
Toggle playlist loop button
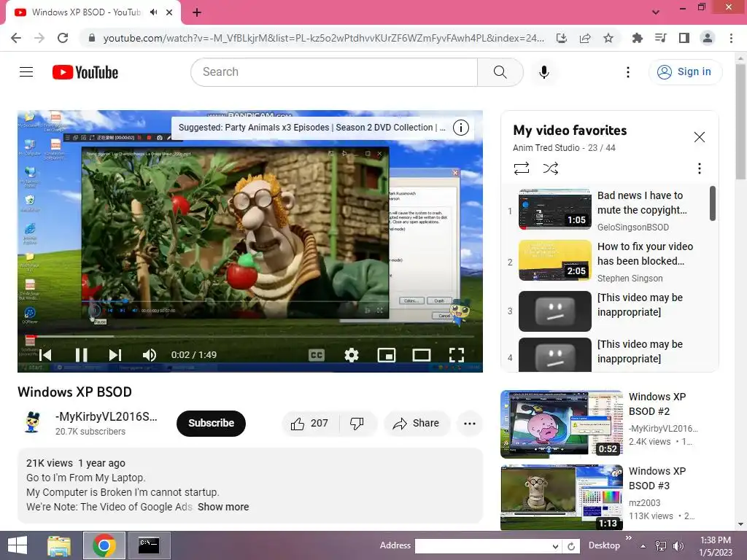coord(522,168)
